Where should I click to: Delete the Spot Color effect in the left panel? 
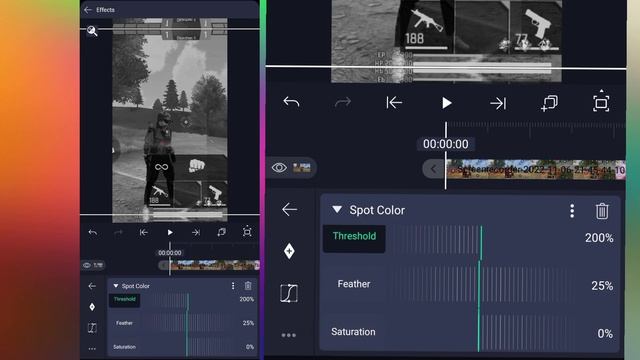pos(248,286)
